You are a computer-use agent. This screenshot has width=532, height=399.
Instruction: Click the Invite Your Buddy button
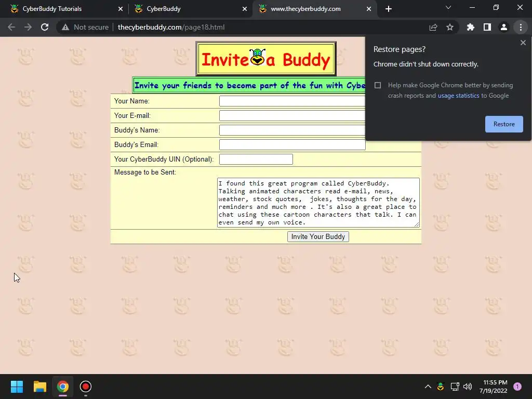pyautogui.click(x=318, y=237)
